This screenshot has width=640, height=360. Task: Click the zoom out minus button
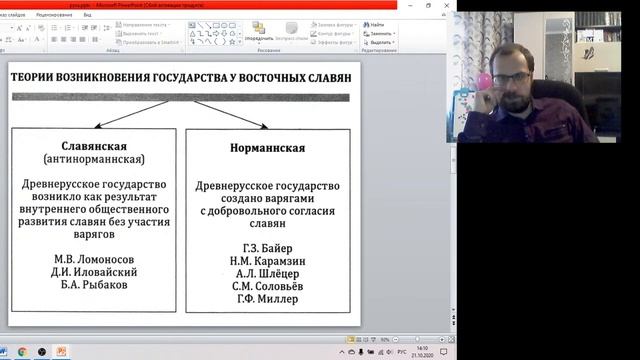tap(395, 340)
